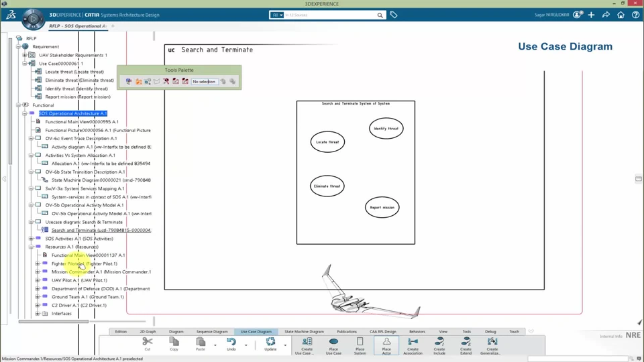Screen dimensions: 644x362
Task: Click the plus add icon in header
Action: point(591,15)
